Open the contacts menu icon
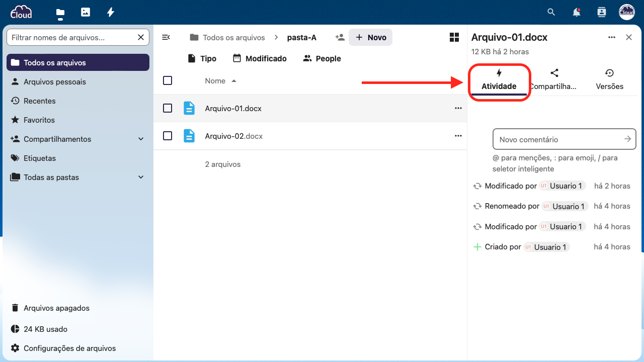 pyautogui.click(x=601, y=12)
